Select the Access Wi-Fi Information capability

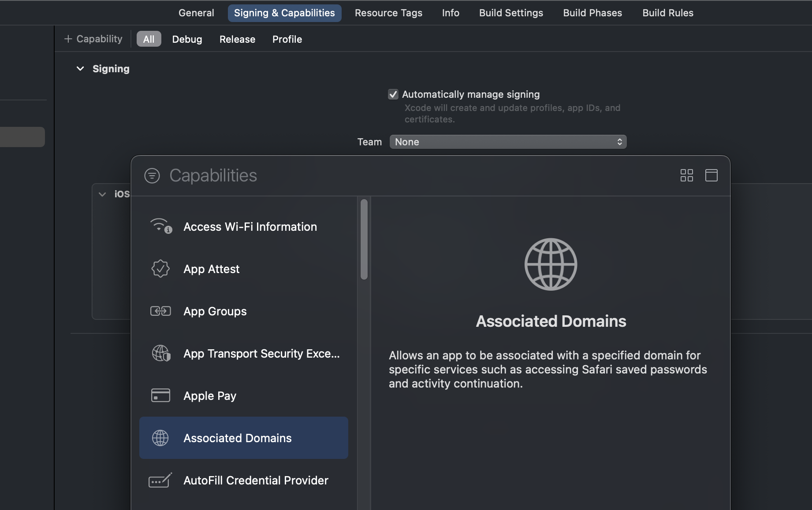tap(244, 226)
